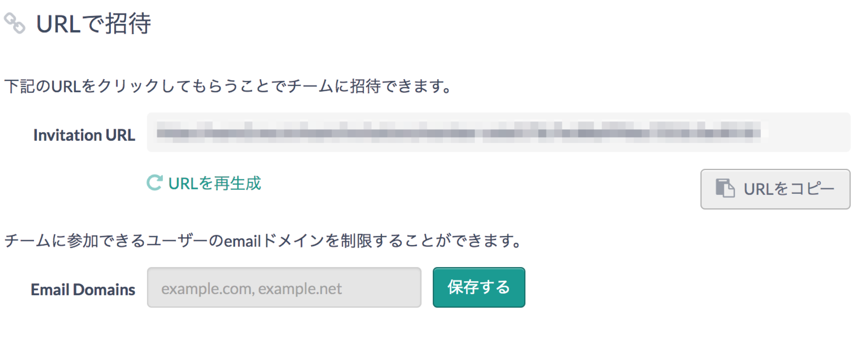Click the Invitation URL label
Screen dimensions: 868x337
[84, 135]
